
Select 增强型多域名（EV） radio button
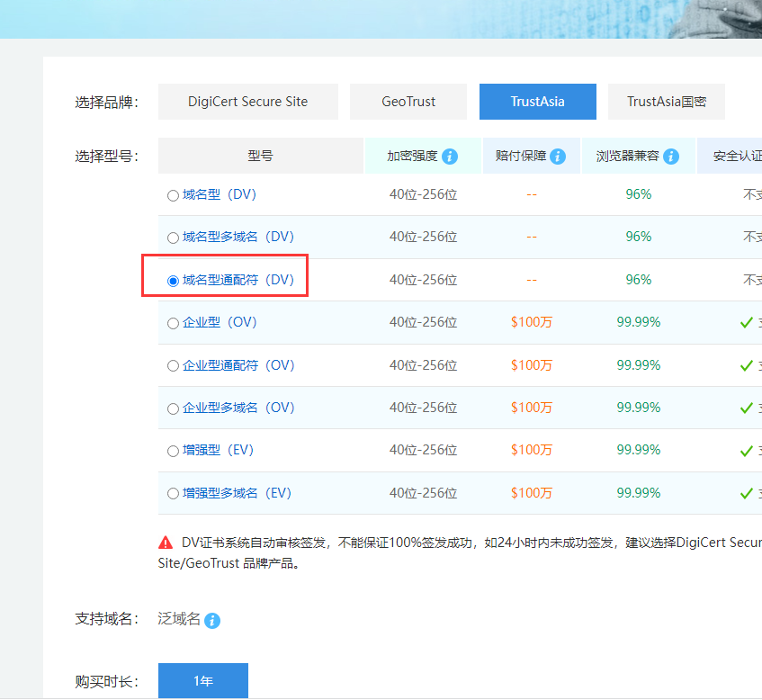tap(173, 494)
